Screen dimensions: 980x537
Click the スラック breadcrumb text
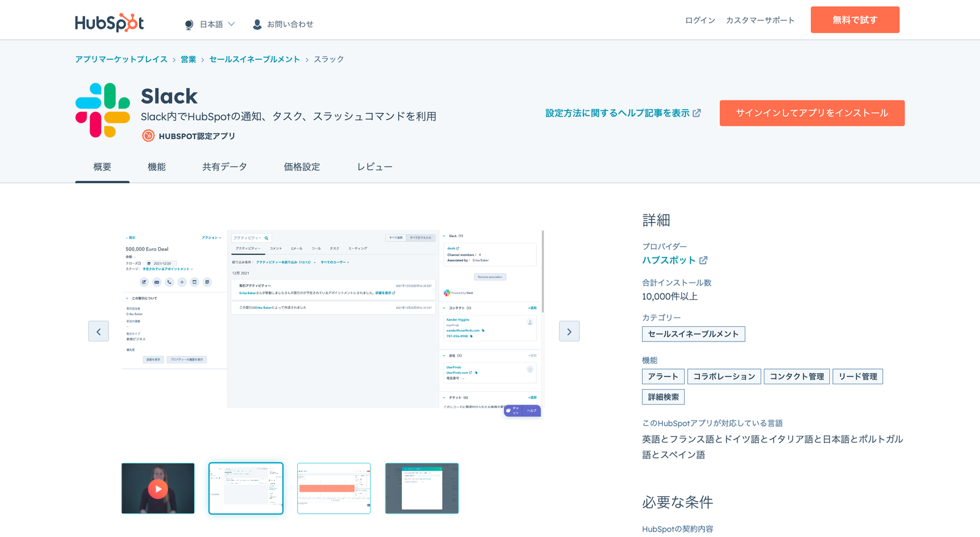pos(329,59)
